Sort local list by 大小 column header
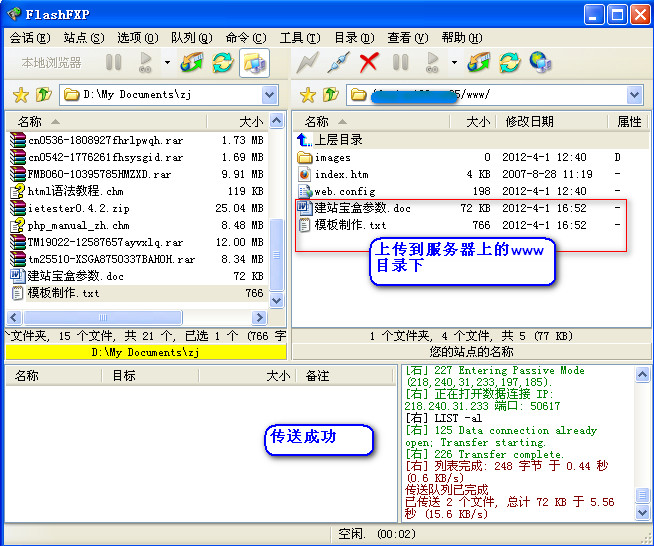The width and height of the screenshot is (654, 546). point(250,121)
